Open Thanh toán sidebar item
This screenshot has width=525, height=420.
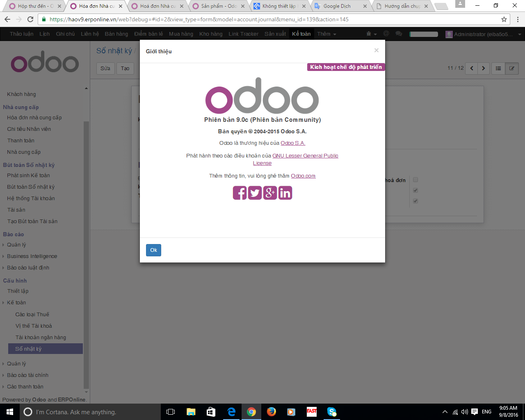click(x=21, y=141)
